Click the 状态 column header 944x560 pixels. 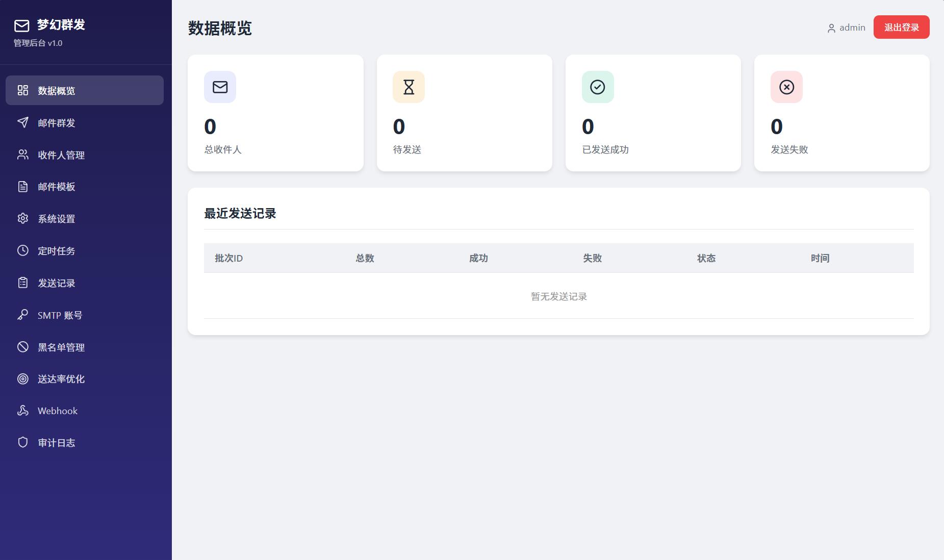[706, 258]
